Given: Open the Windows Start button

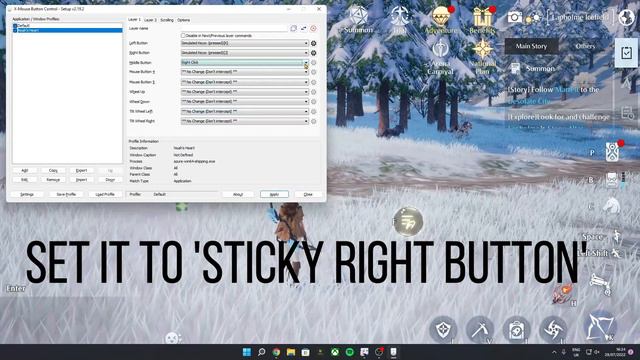Looking at the screenshot, I should (247, 352).
